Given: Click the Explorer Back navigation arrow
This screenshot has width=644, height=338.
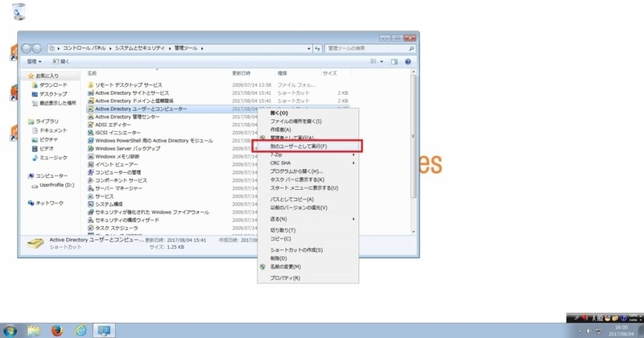Looking at the screenshot, I should pyautogui.click(x=27, y=48).
